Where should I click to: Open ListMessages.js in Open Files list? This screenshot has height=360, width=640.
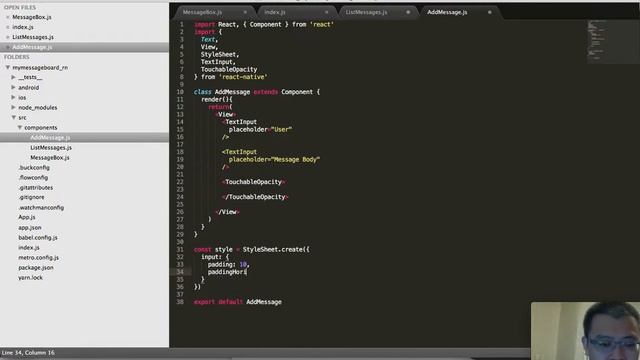tap(33, 37)
